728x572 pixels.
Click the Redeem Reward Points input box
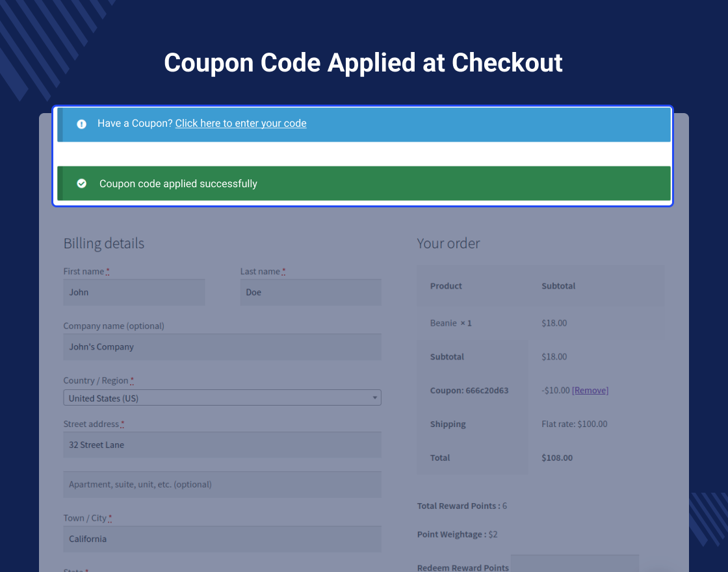coord(575,564)
